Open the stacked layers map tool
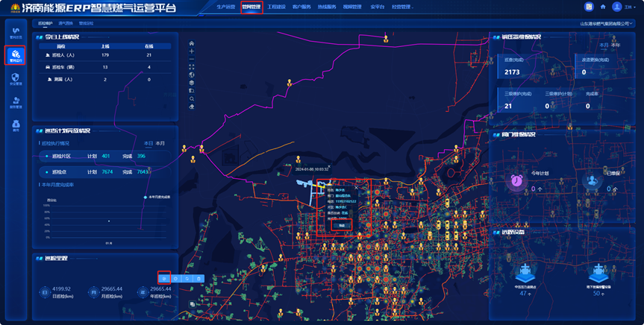 (191, 83)
